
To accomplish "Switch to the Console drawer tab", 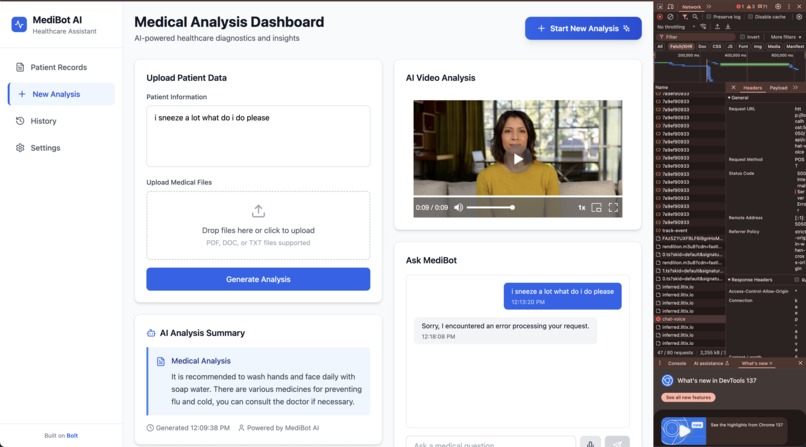I will tap(677, 363).
